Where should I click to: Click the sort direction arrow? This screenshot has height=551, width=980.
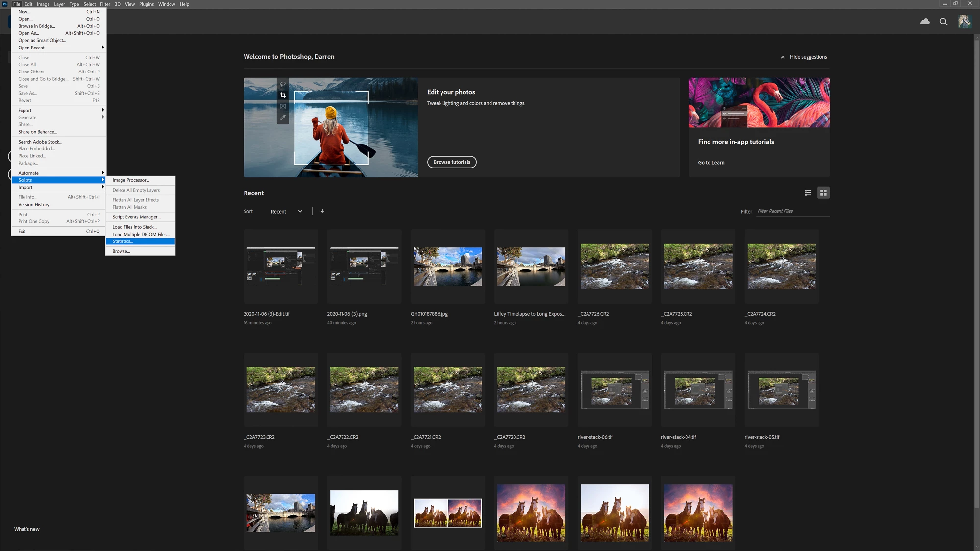click(322, 211)
